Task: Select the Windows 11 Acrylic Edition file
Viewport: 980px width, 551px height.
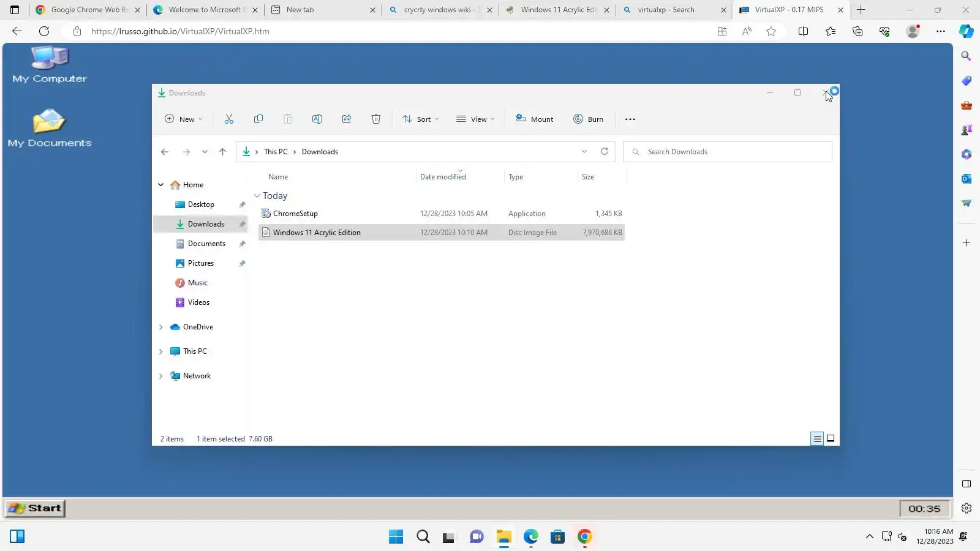Action: coord(441,233)
